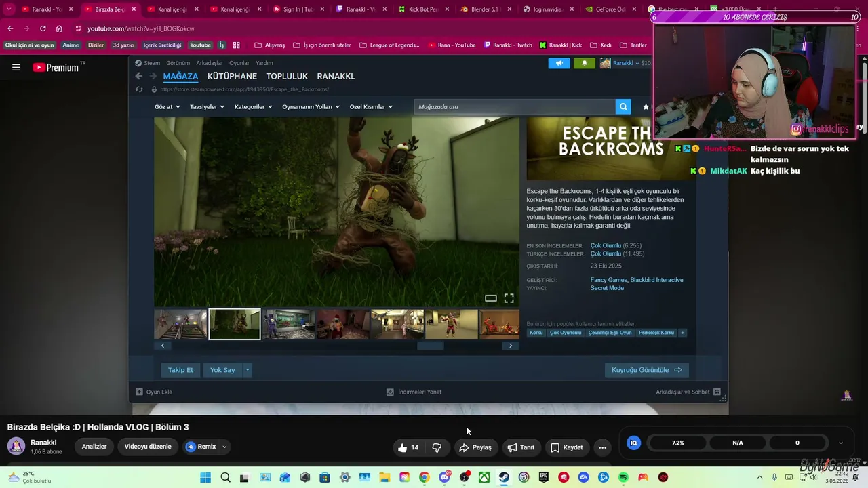Open Epic Games launcher from taskbar

point(544,477)
